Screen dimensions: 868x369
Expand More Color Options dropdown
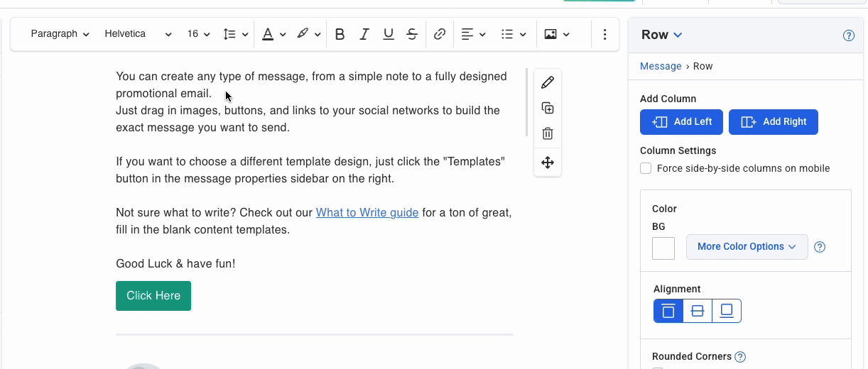747,247
